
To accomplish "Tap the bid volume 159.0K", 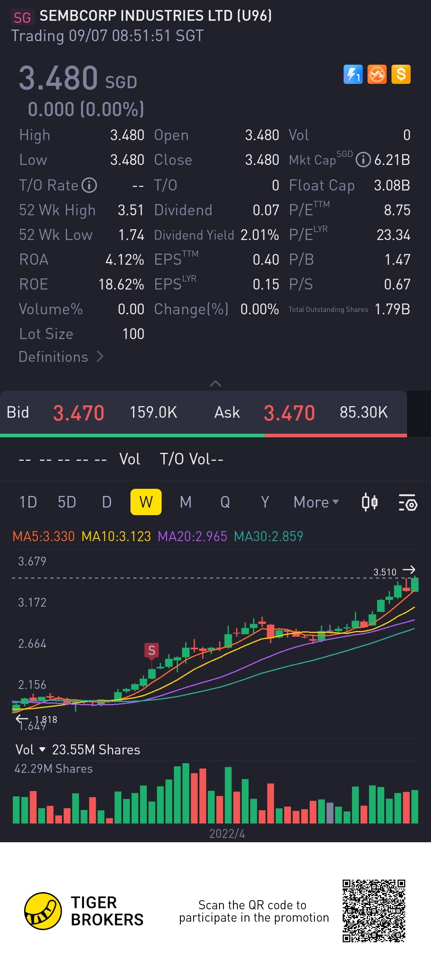I will click(153, 413).
